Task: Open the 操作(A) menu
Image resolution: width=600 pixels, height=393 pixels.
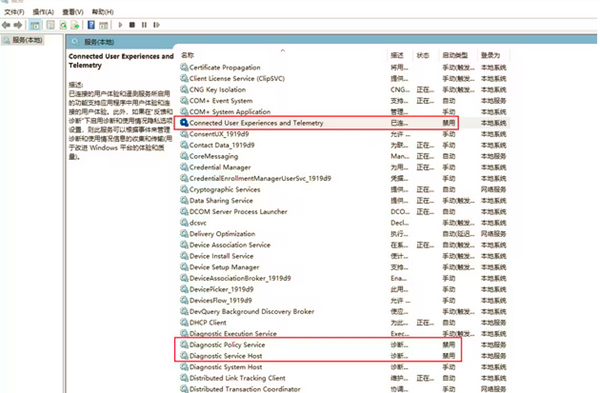Action: coord(43,12)
